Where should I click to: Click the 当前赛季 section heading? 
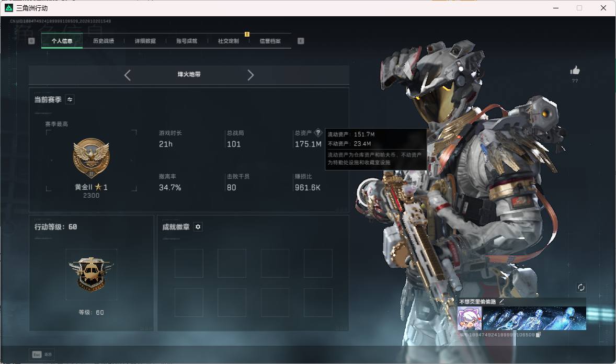(x=48, y=99)
